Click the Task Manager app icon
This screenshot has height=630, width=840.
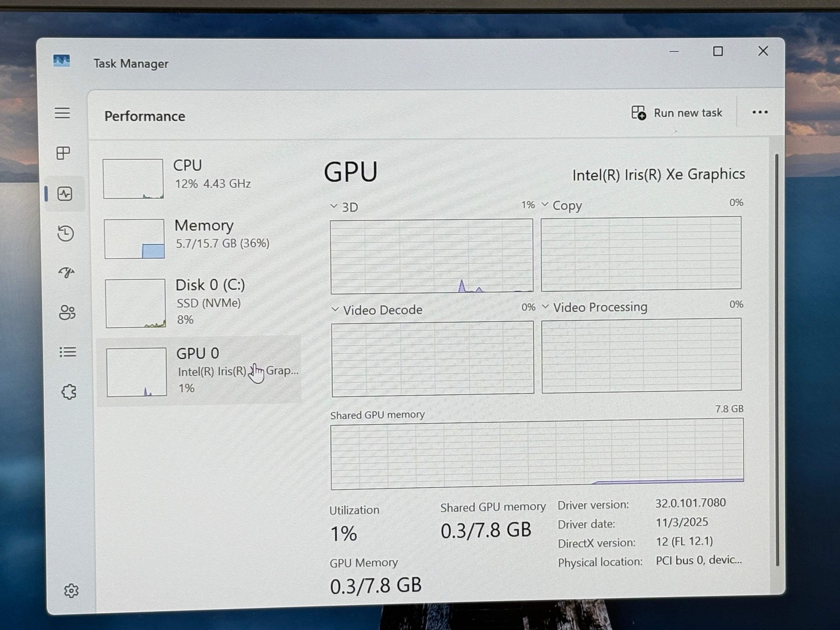click(x=61, y=61)
